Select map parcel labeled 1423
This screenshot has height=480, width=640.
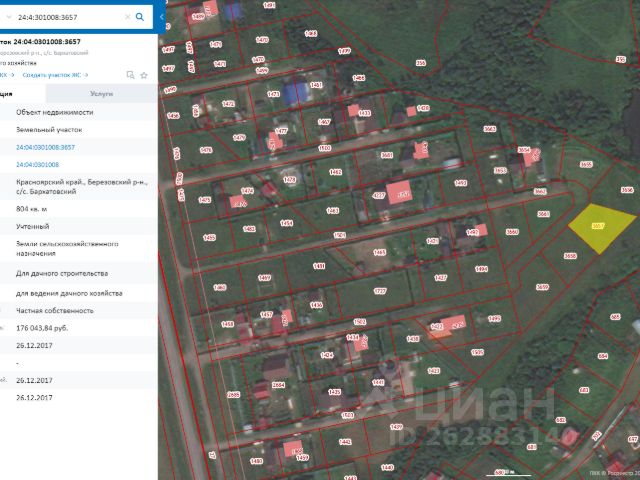pyautogui.click(x=433, y=371)
